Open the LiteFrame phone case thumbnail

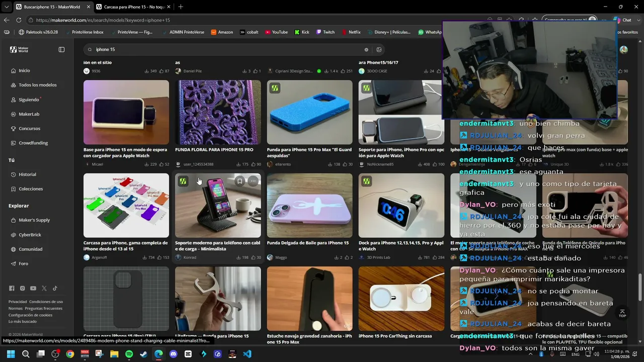pos(218,299)
